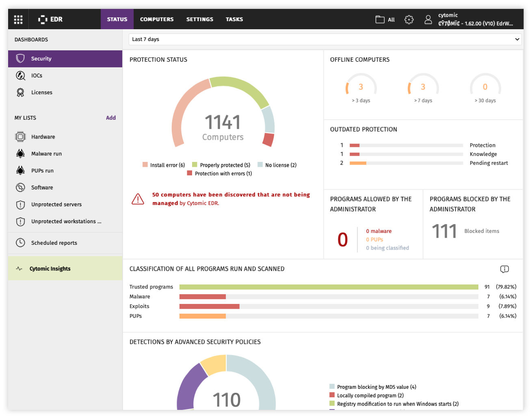532x418 pixels.
Task: Open the unmanaged computers discovered link
Action: (x=231, y=199)
